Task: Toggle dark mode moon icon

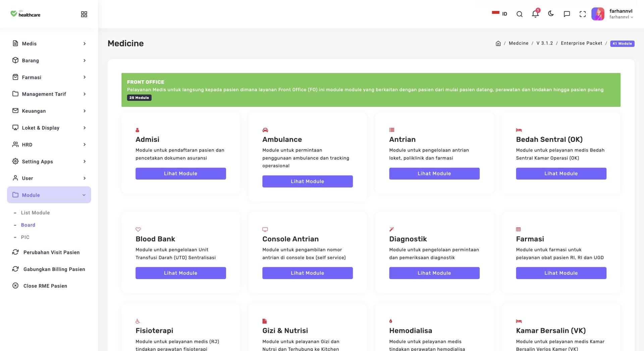Action: (x=551, y=14)
